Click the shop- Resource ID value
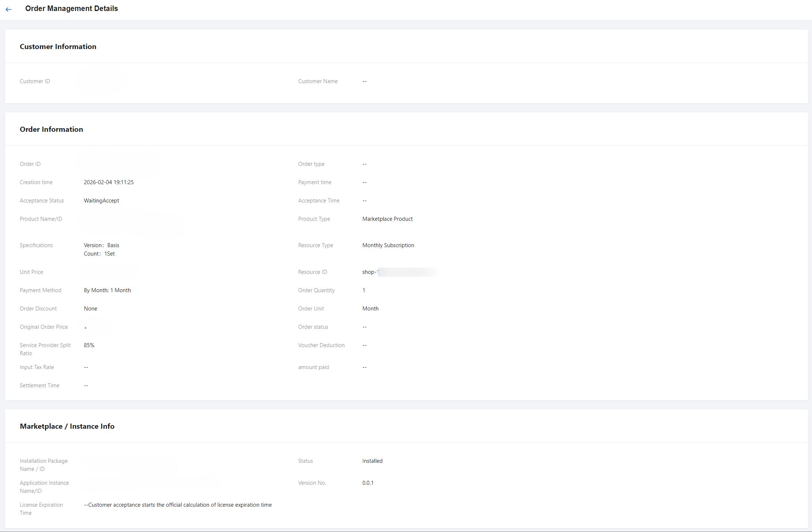Screen dimensions: 812x532 [370, 272]
